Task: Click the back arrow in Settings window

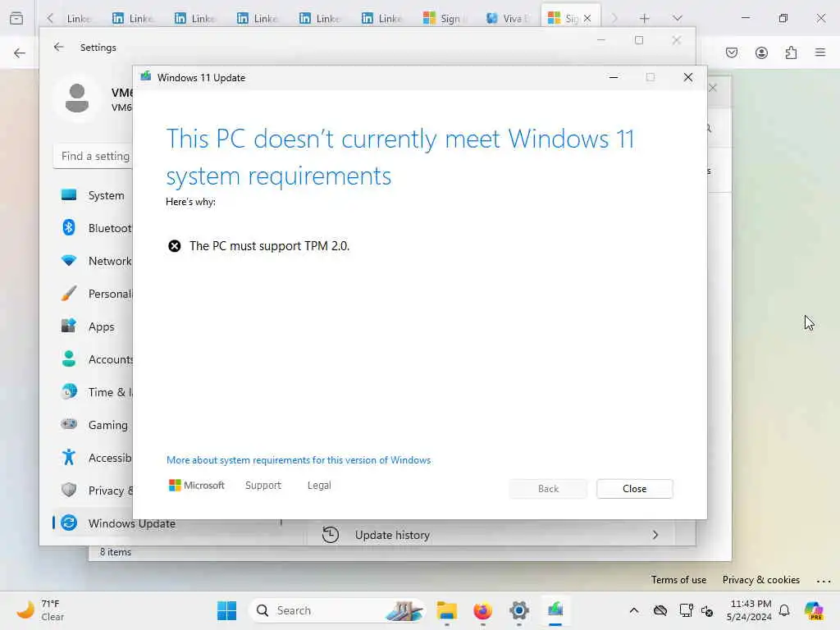Action: pyautogui.click(x=58, y=47)
